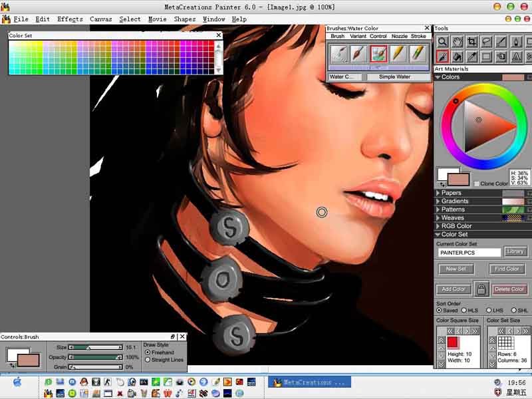Viewport: 532px width, 399px height.
Task: Open the Variant menu in Brushes palette
Action: click(x=358, y=36)
